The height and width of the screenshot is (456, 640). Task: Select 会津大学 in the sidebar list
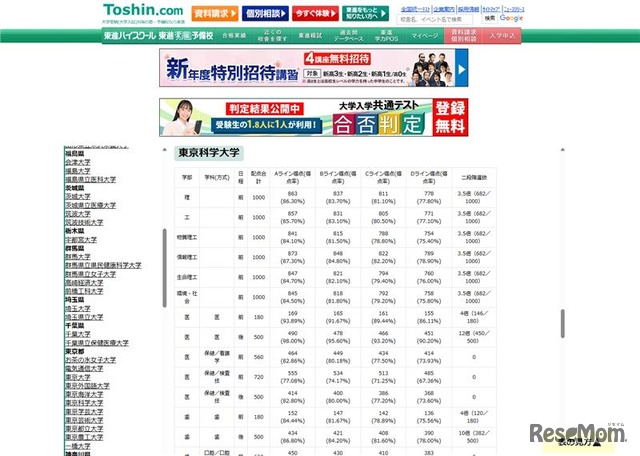point(78,162)
